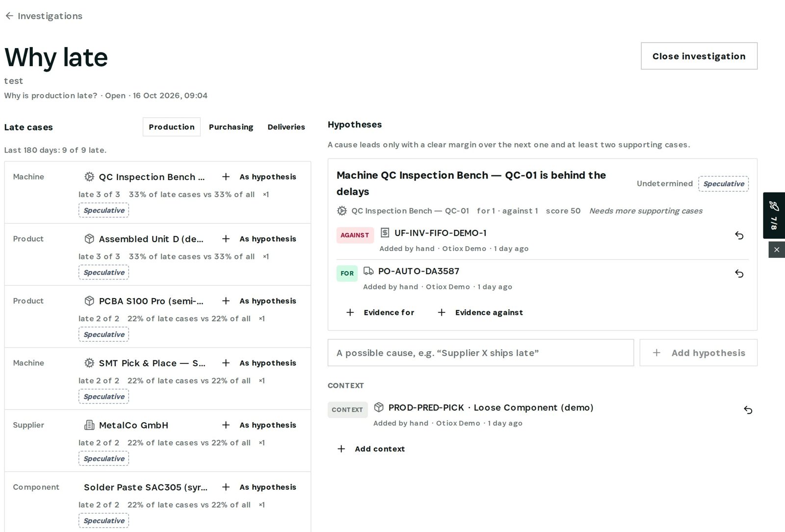The width and height of the screenshot is (785, 532).
Task: Add Assembled Unit D as hypothesis
Action: point(259,239)
